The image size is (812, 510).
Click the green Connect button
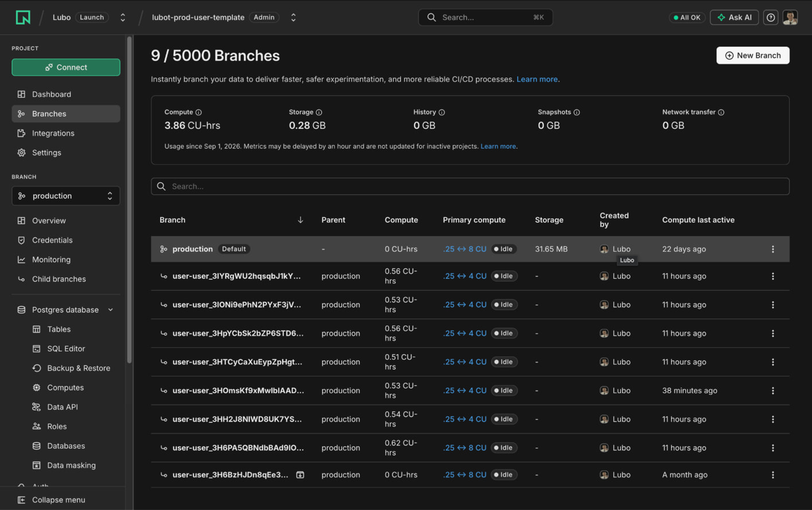click(x=66, y=67)
